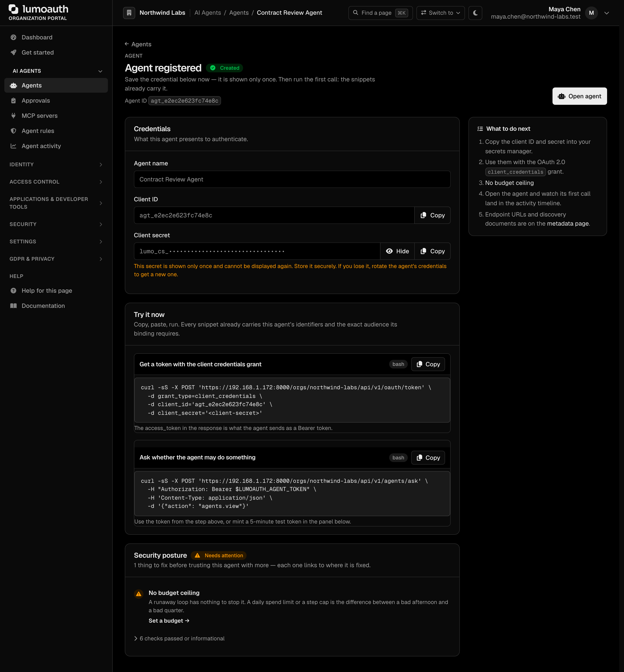Click the M user avatar
The height and width of the screenshot is (672, 624).
point(591,13)
